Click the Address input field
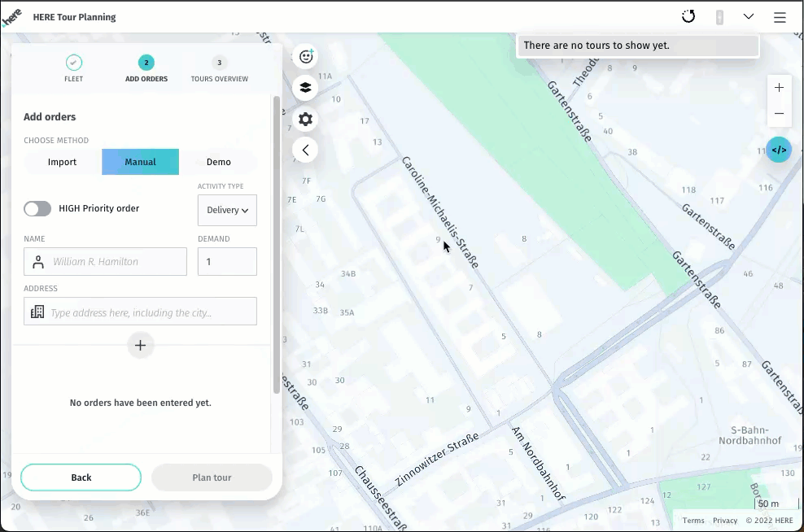This screenshot has height=532, width=804. 140,312
